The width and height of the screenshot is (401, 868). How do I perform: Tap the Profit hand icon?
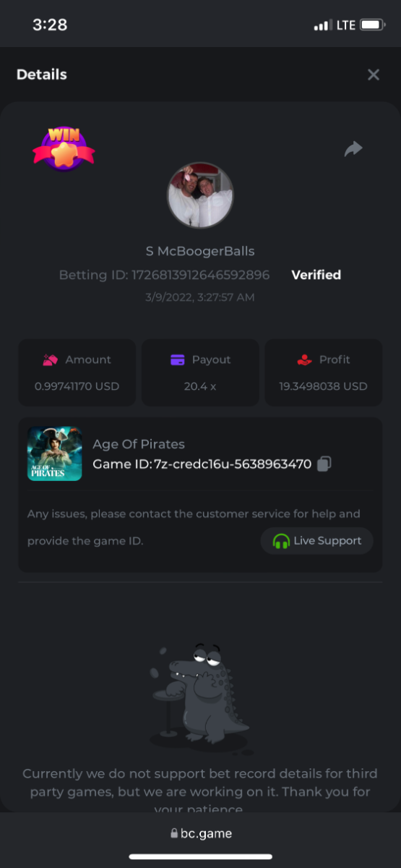304,359
